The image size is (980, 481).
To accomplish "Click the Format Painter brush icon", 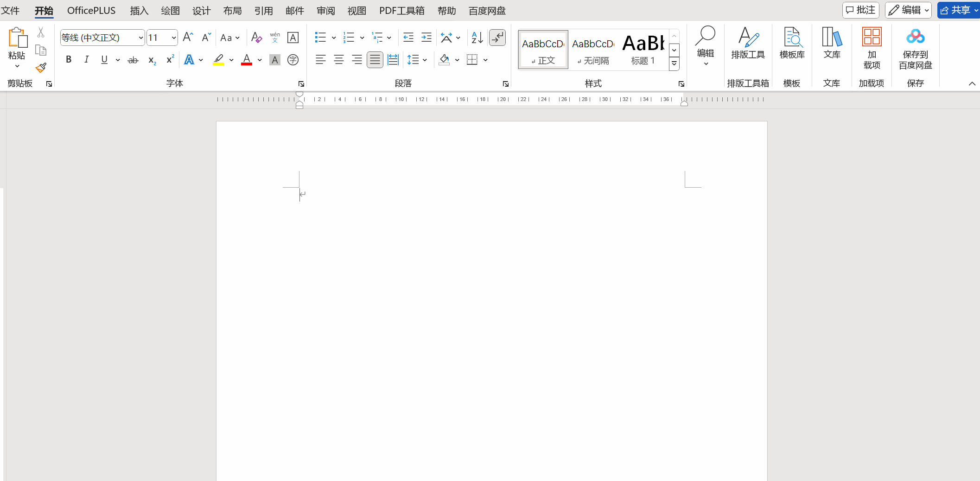I will [x=41, y=68].
